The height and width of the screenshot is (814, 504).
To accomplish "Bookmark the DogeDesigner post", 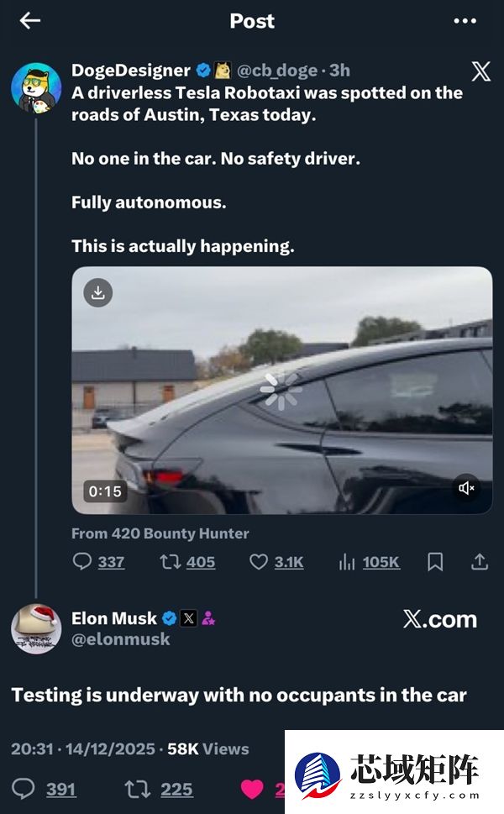I will (x=435, y=562).
